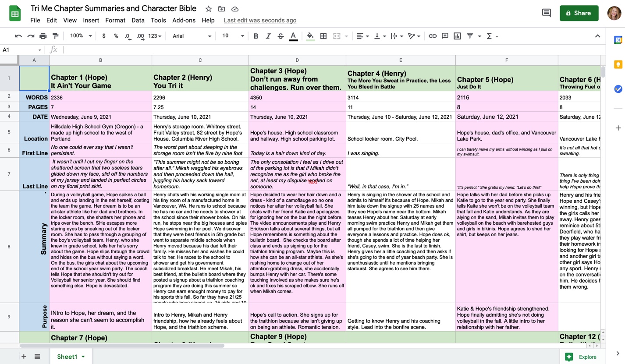Toggle strikethrough formatting
The width and height of the screenshot is (625, 364).
coord(281,36)
